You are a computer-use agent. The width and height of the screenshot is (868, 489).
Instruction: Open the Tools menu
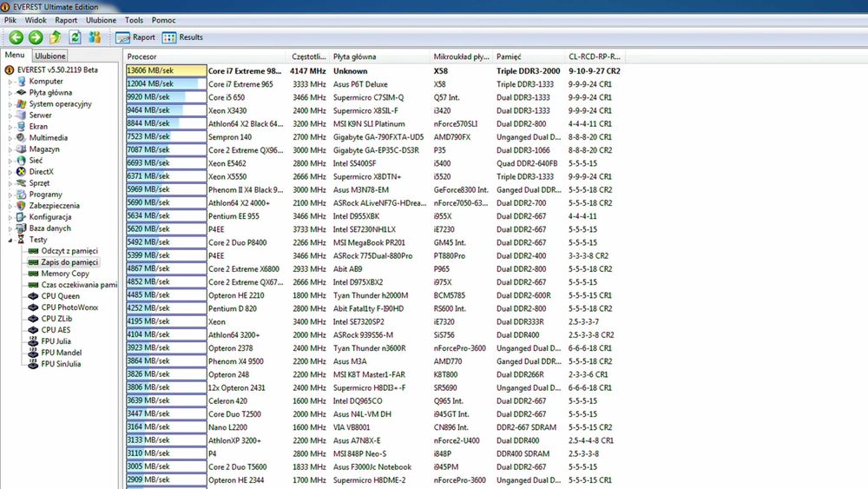coord(134,20)
